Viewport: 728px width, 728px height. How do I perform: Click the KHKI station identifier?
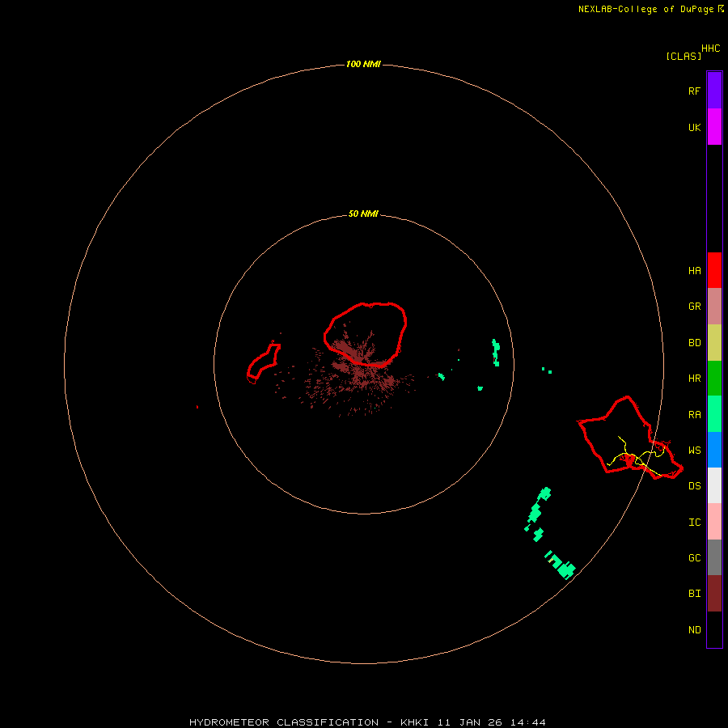414,722
